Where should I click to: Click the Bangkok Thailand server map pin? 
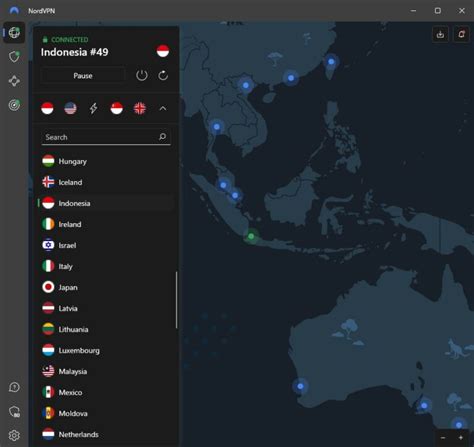[217, 127]
